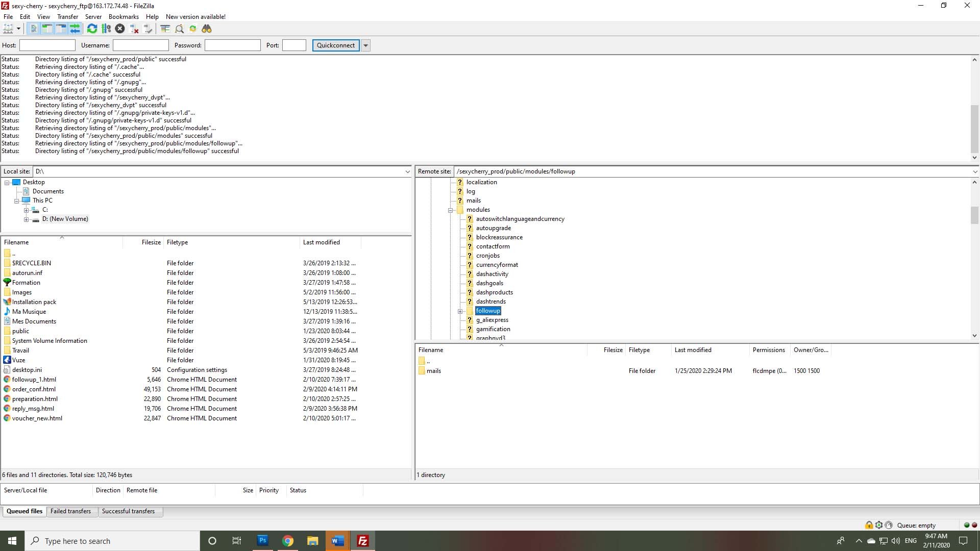Expand the followup remote folder node
The width and height of the screenshot is (980, 551).
(460, 311)
